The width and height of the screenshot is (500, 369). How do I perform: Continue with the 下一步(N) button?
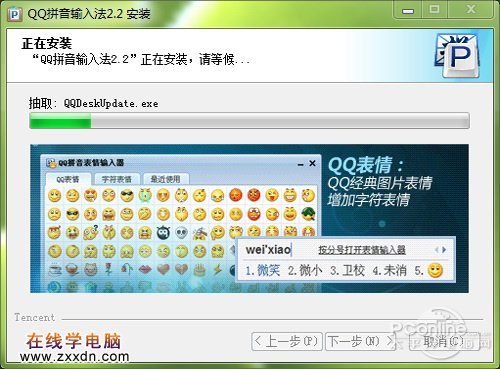(361, 341)
